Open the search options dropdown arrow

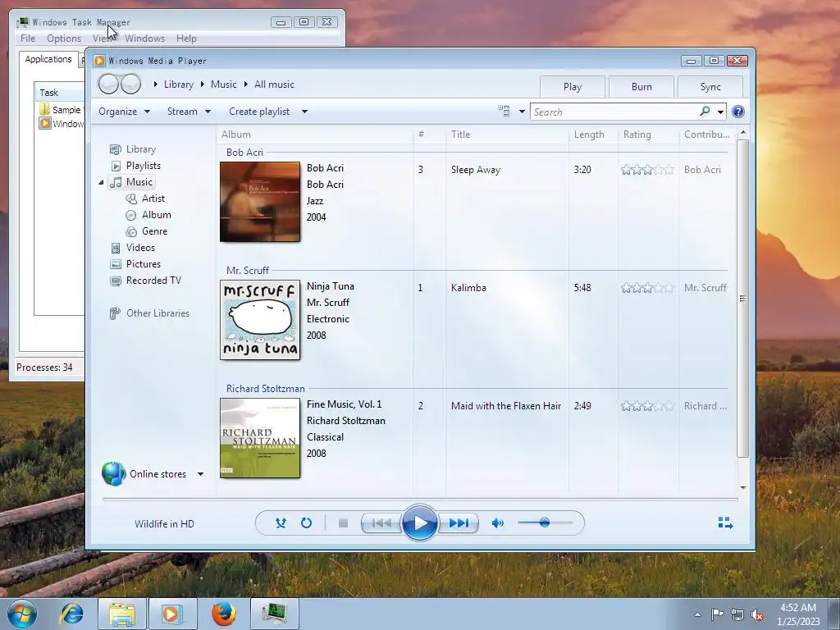(720, 112)
